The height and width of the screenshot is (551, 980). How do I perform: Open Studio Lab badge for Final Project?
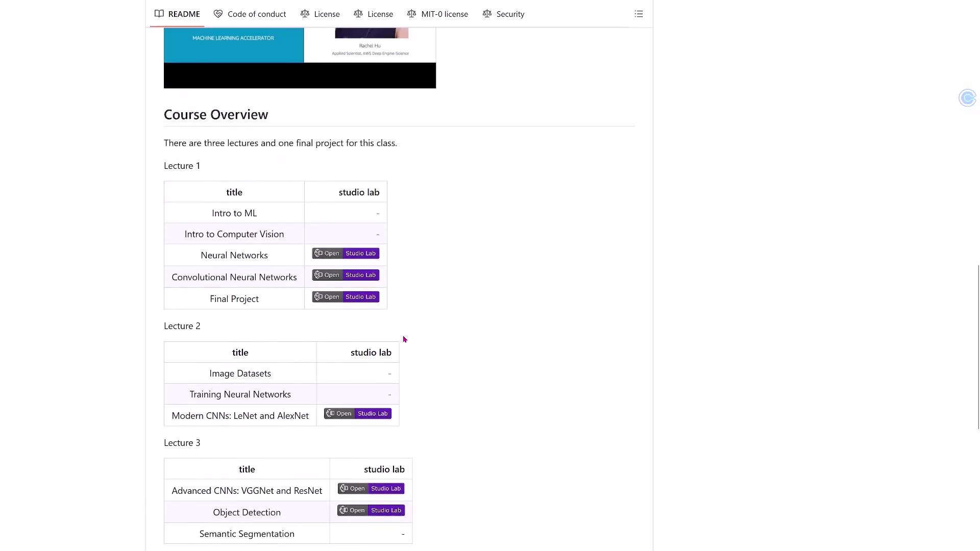346,297
